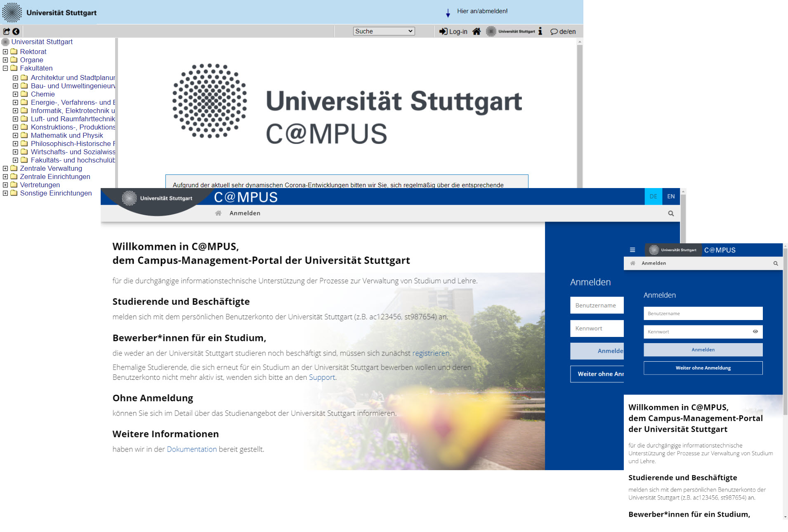Viewport: 788px width, 532px height.
Task: Click Benutzername field in mobile login form
Action: [703, 313]
